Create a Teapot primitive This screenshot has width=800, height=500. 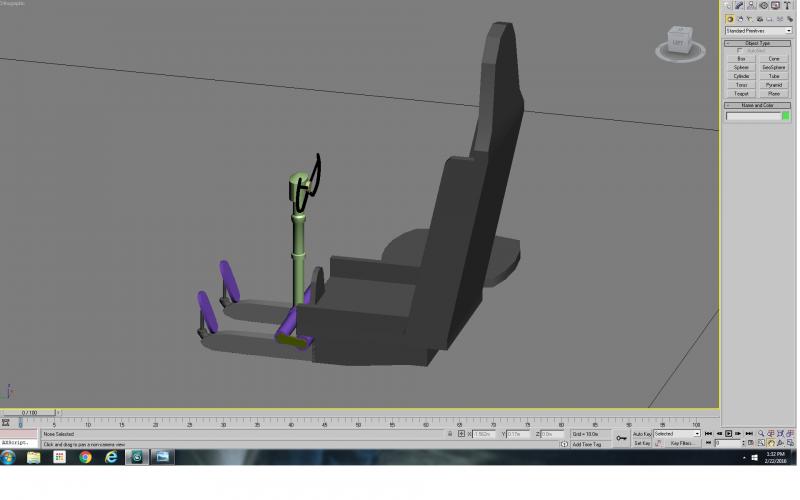point(741,94)
